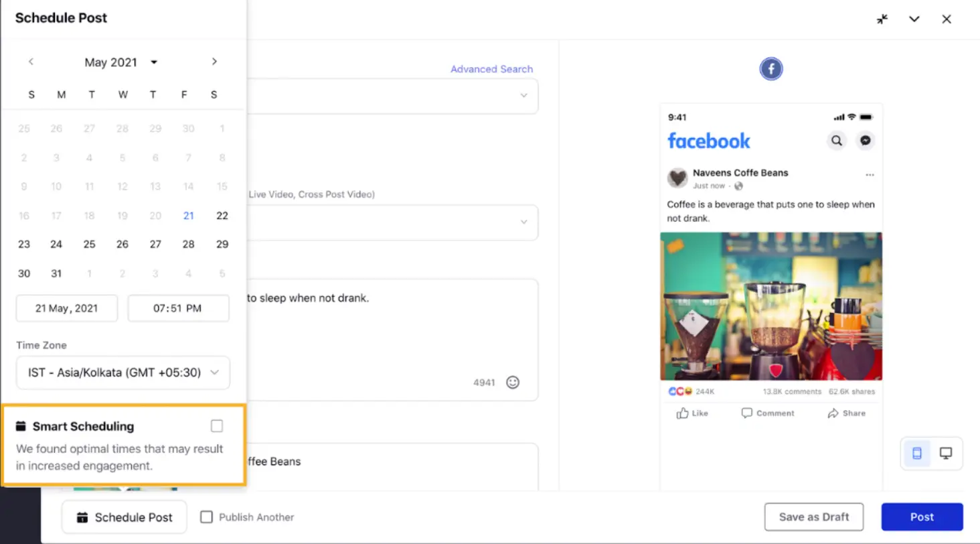
Task: Click Like in the Facebook preview
Action: coord(692,413)
